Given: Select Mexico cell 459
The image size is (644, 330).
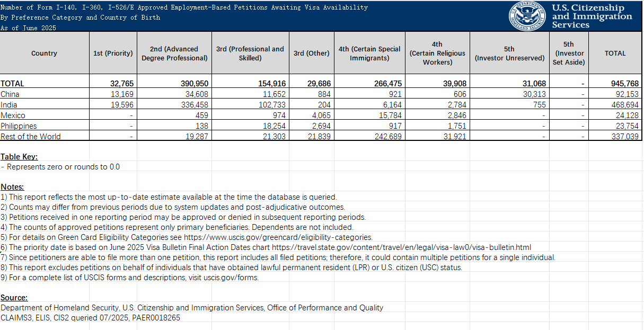Looking at the screenshot, I should 174,115.
